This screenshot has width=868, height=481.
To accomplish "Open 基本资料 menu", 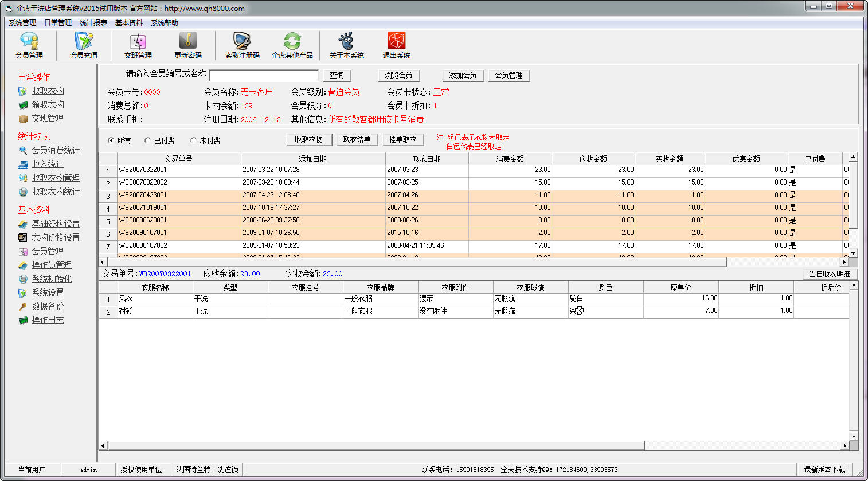I will 129,23.
